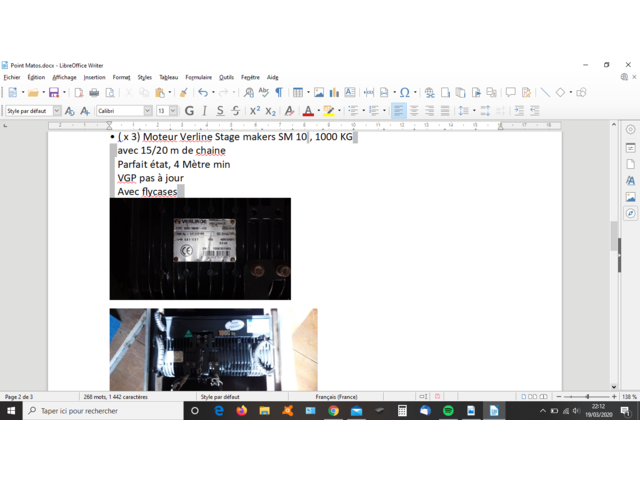Open the Outils menu

click(x=226, y=77)
